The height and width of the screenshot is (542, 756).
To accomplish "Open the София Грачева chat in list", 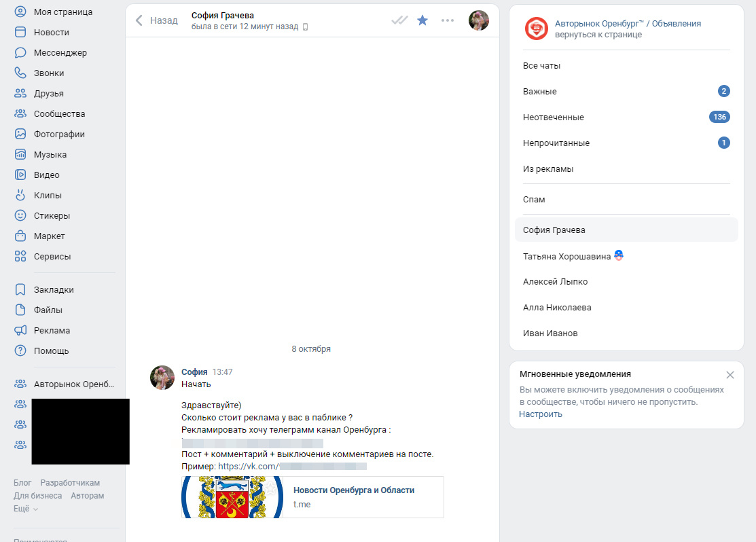I will pyautogui.click(x=626, y=230).
